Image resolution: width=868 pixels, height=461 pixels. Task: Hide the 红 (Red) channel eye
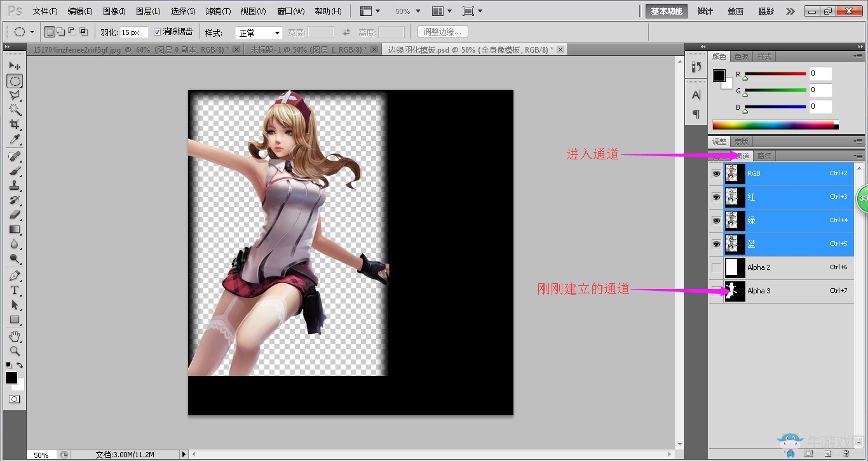coord(716,197)
